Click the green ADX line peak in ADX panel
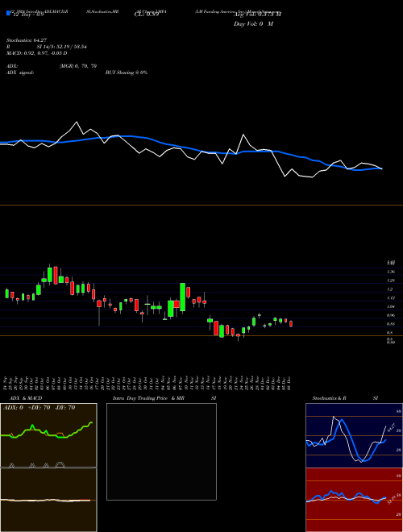403x532 pixels. [32, 426]
